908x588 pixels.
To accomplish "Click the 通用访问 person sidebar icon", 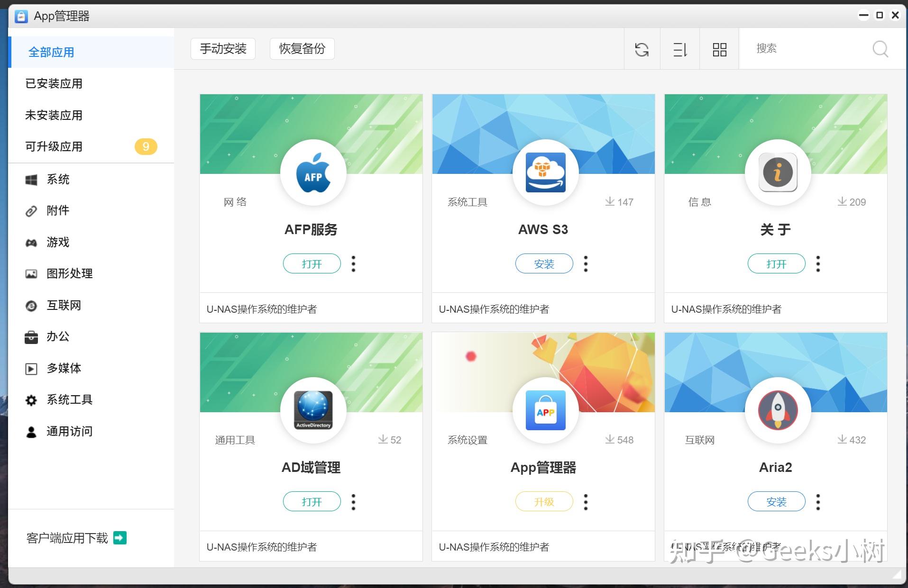I will (31, 432).
